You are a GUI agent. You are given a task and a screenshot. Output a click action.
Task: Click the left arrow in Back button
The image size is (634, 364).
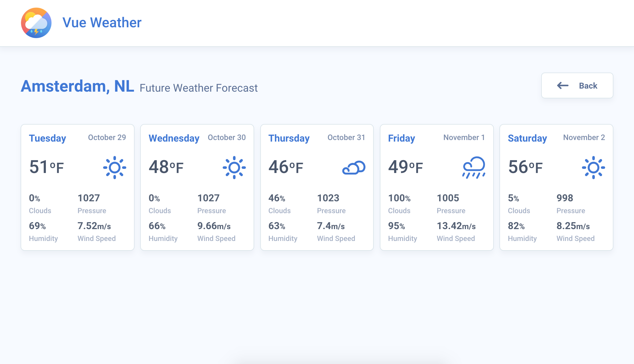[563, 85]
